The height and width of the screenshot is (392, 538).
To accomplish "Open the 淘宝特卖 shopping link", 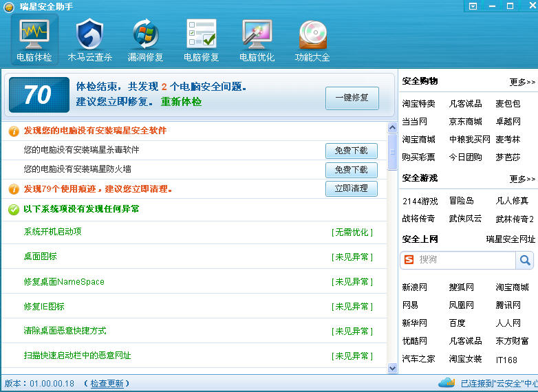I will click(418, 104).
